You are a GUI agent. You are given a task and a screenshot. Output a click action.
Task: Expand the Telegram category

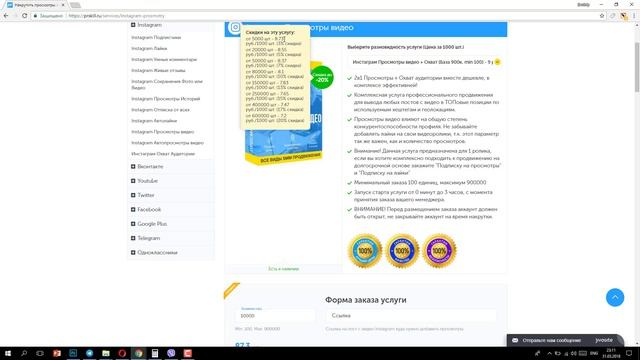coord(133,238)
